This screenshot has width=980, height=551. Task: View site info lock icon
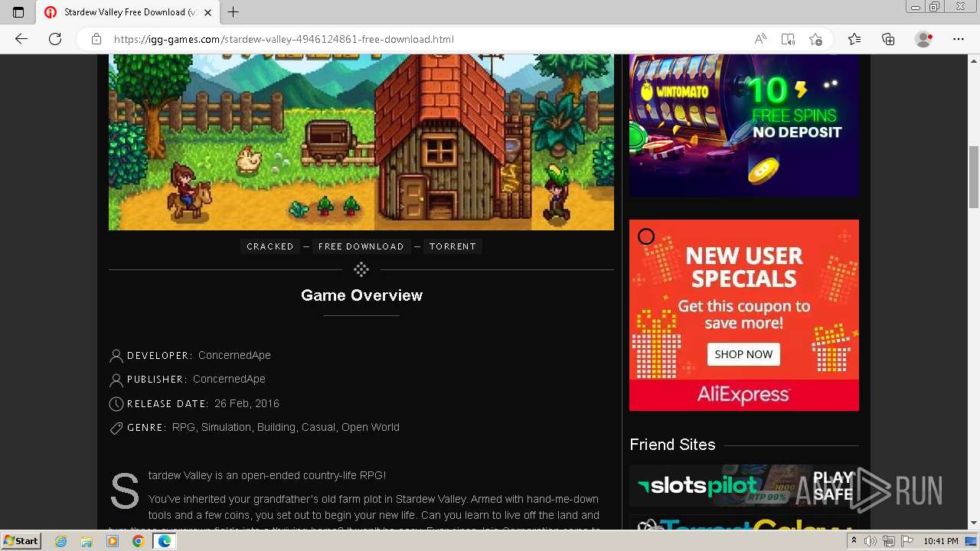[x=96, y=39]
